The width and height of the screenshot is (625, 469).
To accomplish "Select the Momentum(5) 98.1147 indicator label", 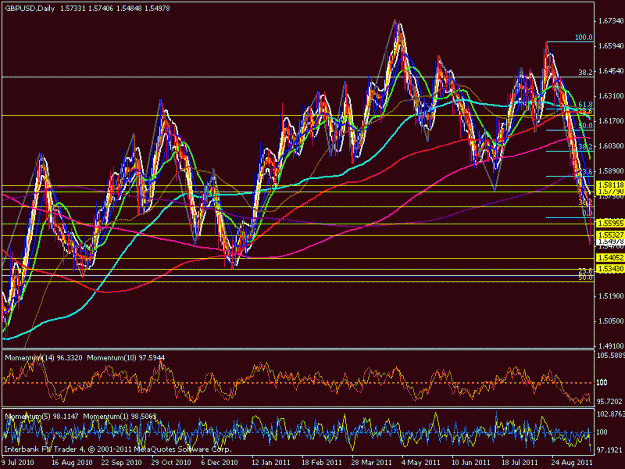I will [42, 416].
